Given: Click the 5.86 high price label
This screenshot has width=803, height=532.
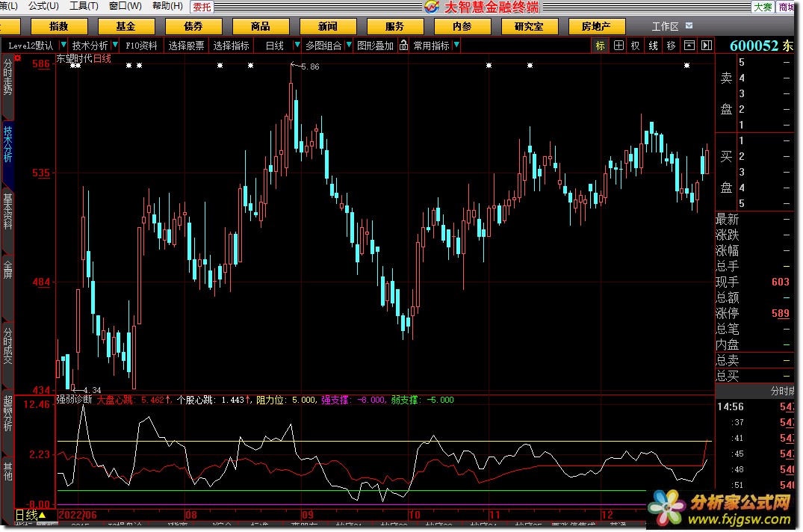Looking at the screenshot, I should tap(310, 66).
